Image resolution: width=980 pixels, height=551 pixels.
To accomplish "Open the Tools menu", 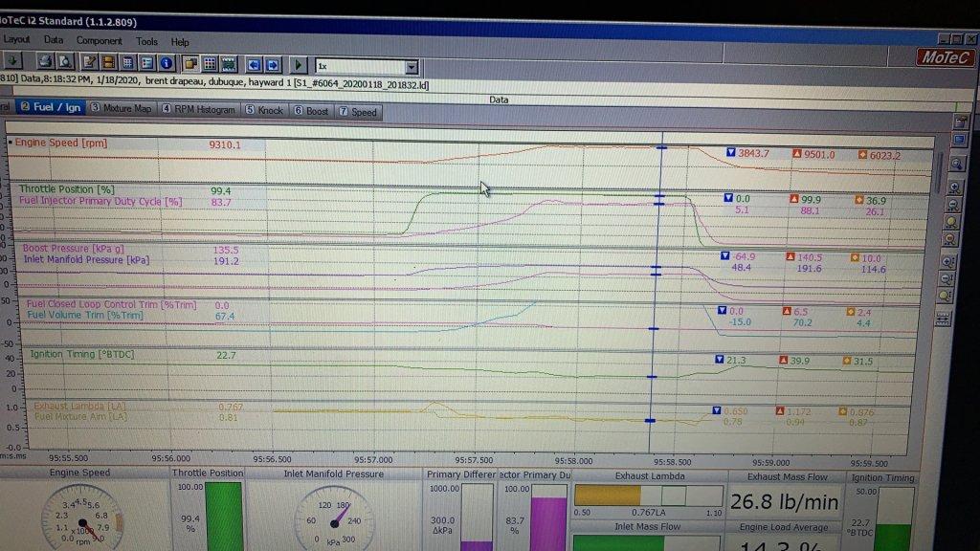I will coord(146,41).
